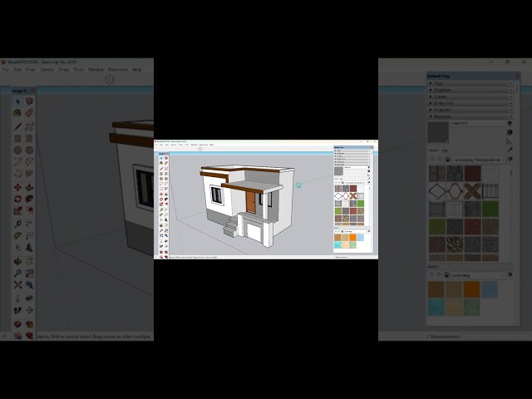This screenshot has height=399, width=532.
Task: Pick the light blue swatch in blurred lower pane
Action: click(490, 289)
